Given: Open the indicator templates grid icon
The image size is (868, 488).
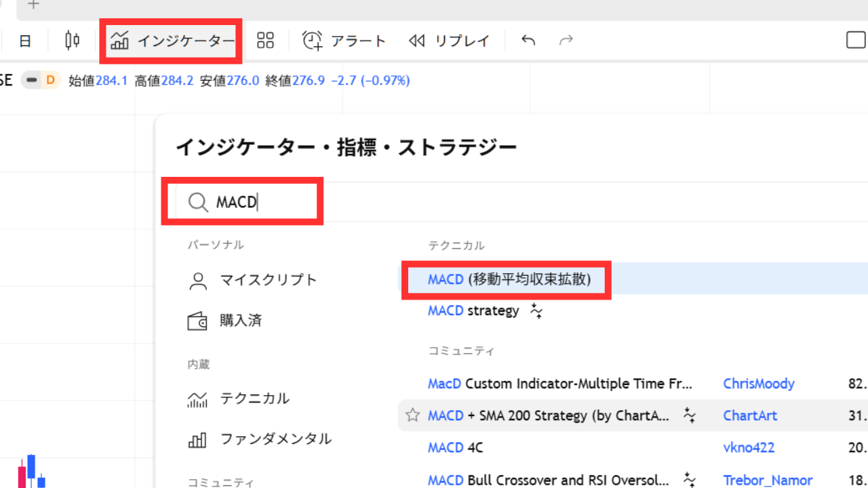Looking at the screenshot, I should pyautogui.click(x=265, y=41).
